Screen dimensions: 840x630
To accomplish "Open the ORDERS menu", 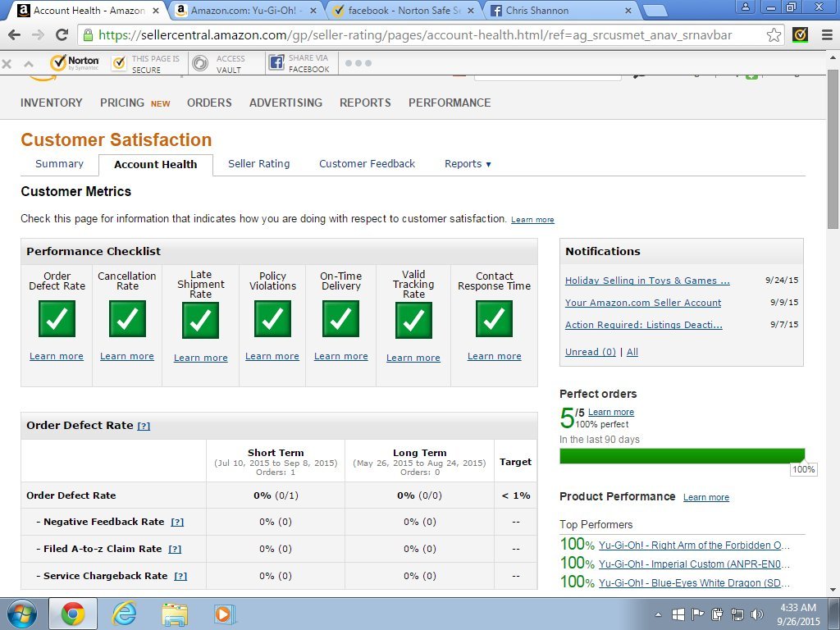I will click(x=209, y=103).
